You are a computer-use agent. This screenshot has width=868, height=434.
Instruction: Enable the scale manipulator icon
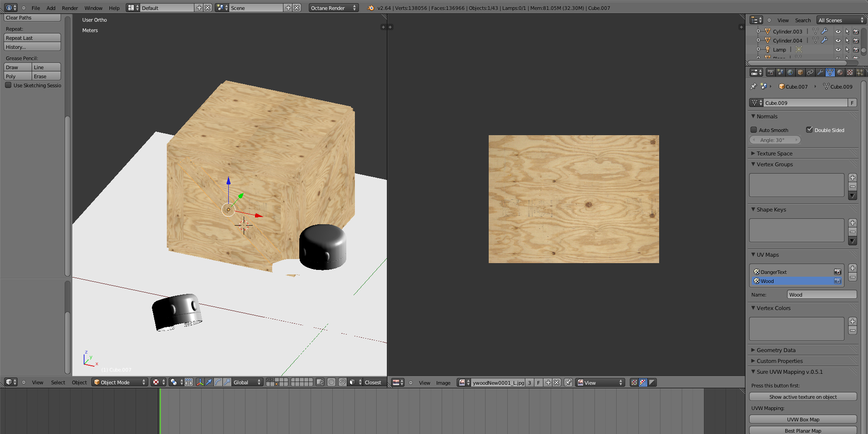tap(227, 382)
